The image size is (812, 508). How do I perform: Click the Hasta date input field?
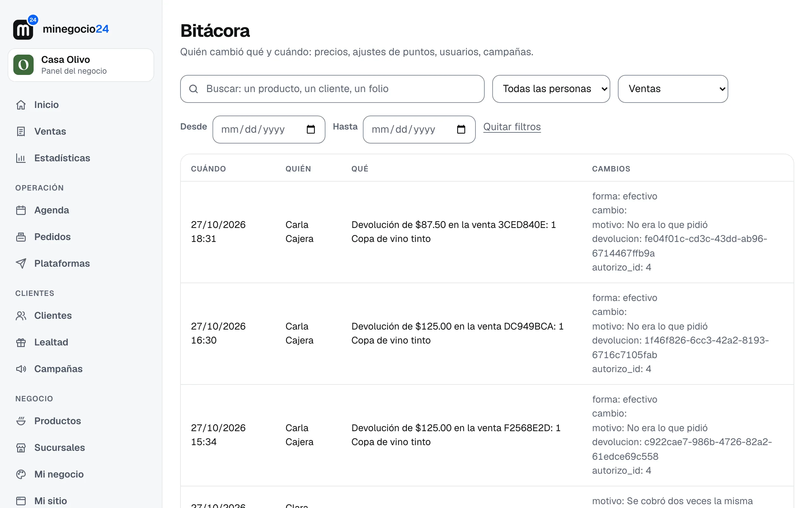419,129
